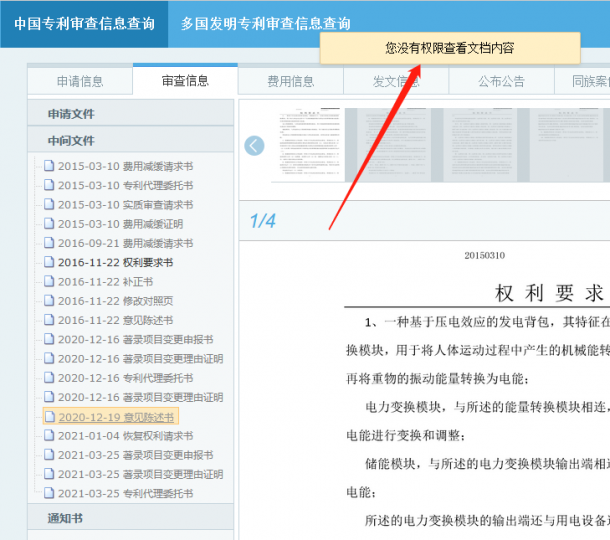Click file icon beside 2015-03-10 专利代理委托书

coord(49,185)
